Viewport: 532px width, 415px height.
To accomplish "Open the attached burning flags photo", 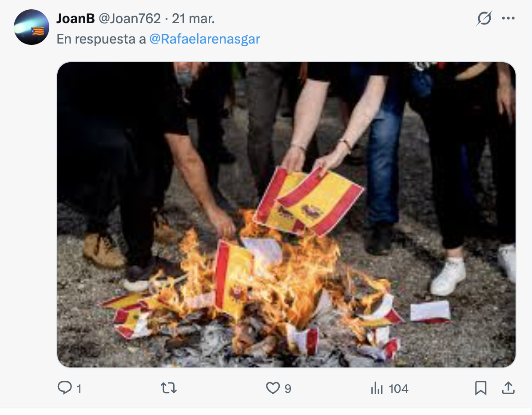I will 286,215.
